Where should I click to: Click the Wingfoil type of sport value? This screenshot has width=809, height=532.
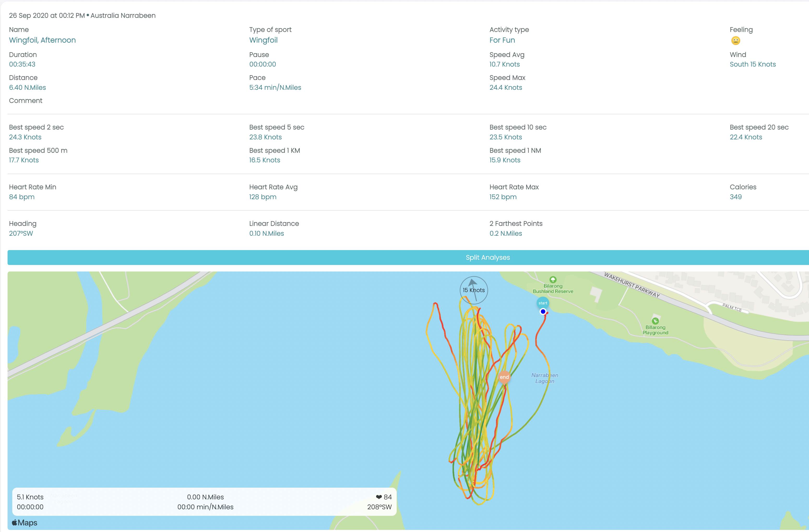pyautogui.click(x=263, y=40)
